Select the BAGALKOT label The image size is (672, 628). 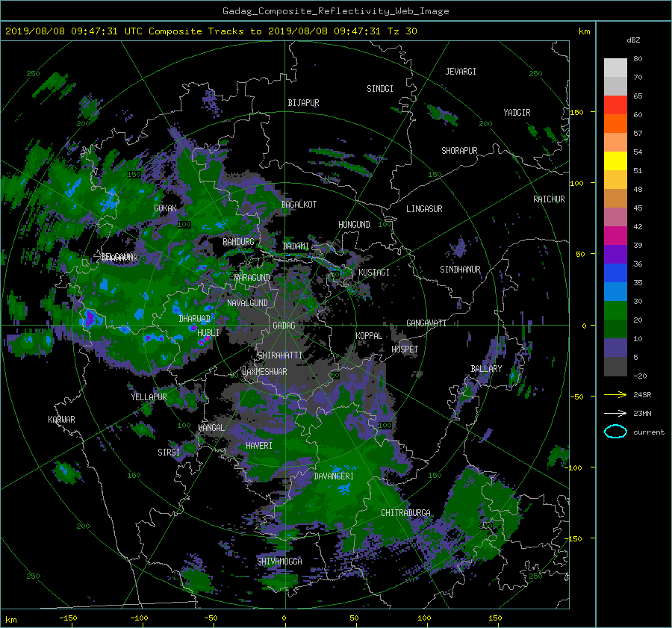pos(299,205)
